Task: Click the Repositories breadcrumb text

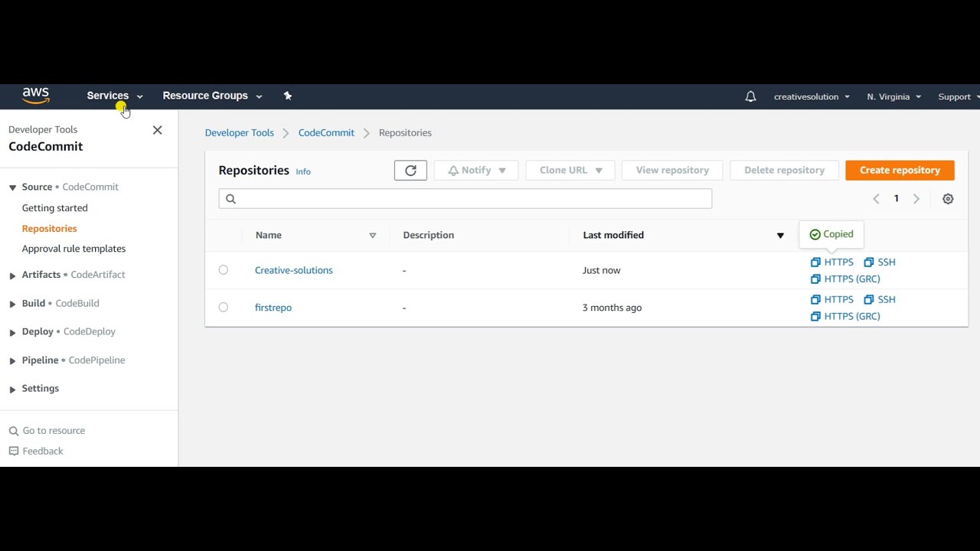Action: coord(405,132)
